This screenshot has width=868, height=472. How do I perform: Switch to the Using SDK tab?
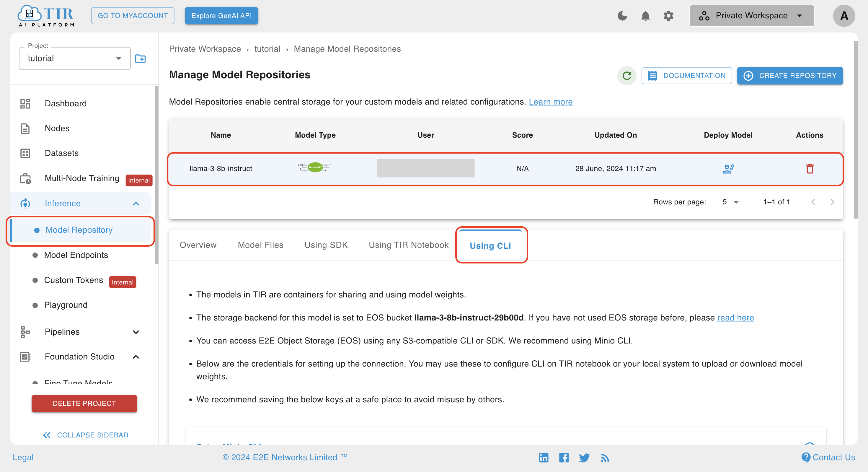pyautogui.click(x=326, y=245)
